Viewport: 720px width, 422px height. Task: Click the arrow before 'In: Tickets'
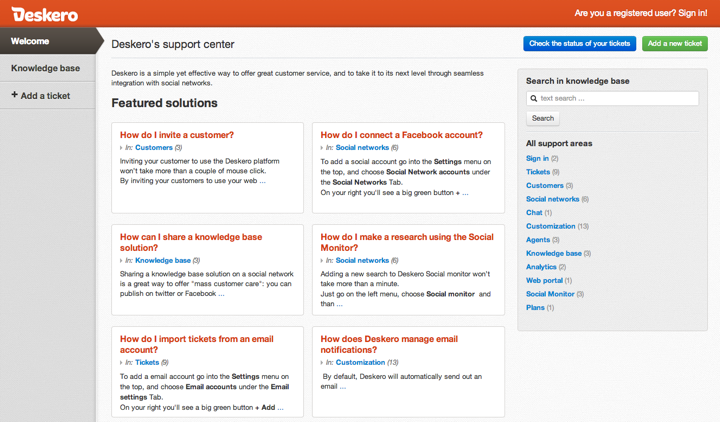[121, 362]
